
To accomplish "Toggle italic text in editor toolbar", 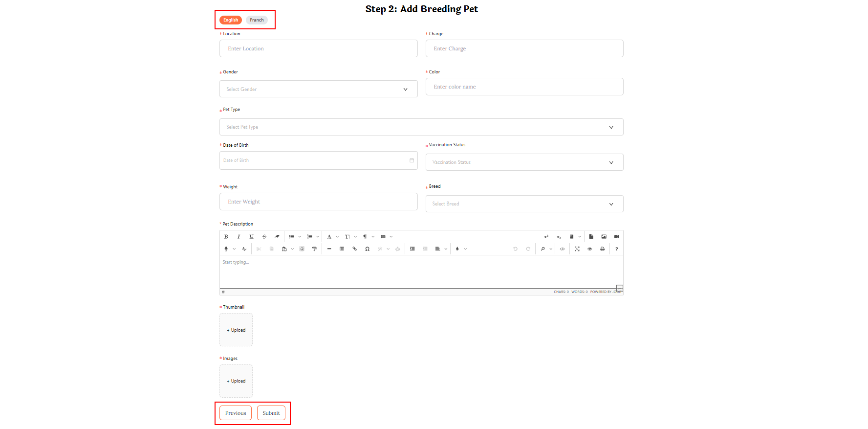I will point(239,237).
